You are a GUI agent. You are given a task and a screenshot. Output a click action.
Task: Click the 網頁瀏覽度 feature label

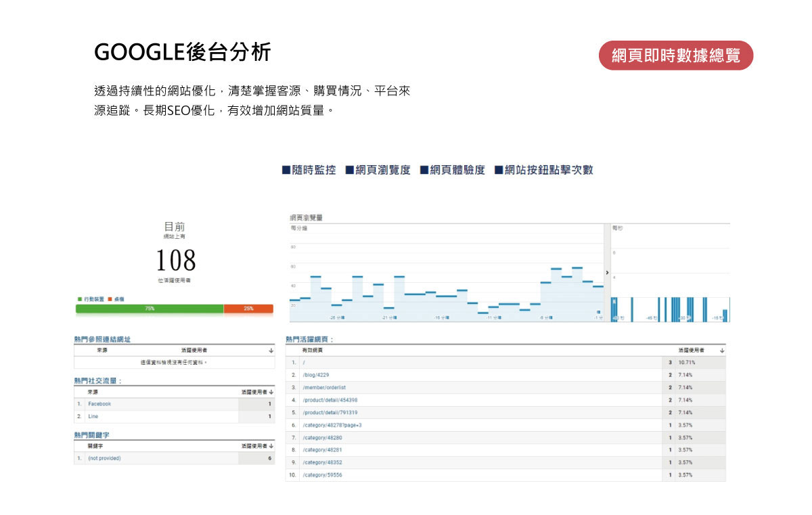pyautogui.click(x=378, y=170)
